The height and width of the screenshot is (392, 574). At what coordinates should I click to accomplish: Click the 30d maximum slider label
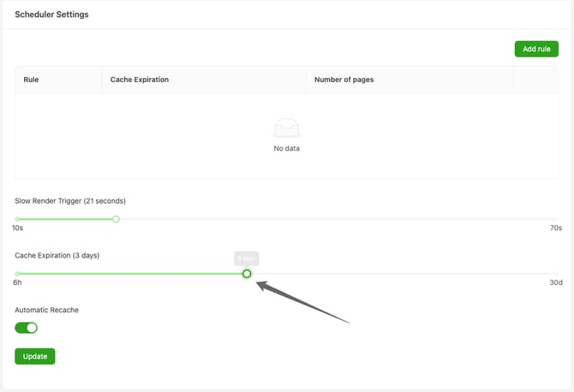click(x=555, y=282)
